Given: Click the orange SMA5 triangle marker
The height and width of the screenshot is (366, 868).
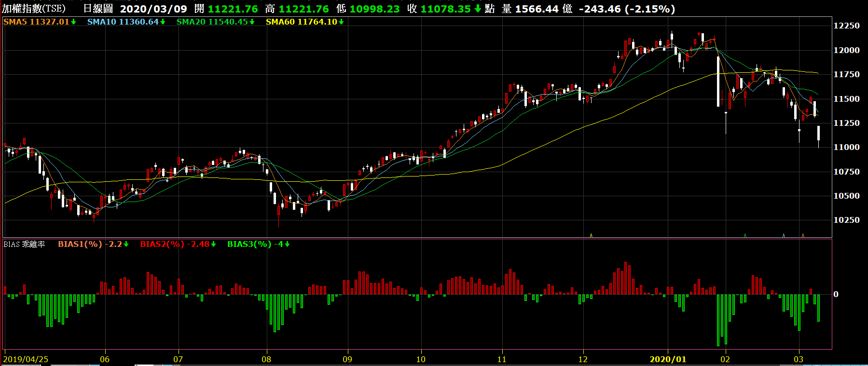Looking at the screenshot, I should tap(803, 235).
